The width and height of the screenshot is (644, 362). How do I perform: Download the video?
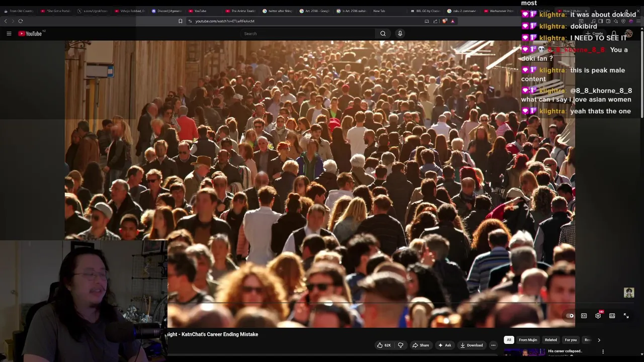pos(471,345)
